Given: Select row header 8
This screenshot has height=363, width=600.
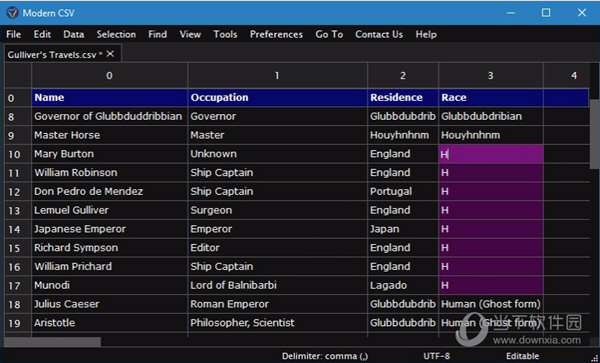Looking at the screenshot, I should point(18,116).
